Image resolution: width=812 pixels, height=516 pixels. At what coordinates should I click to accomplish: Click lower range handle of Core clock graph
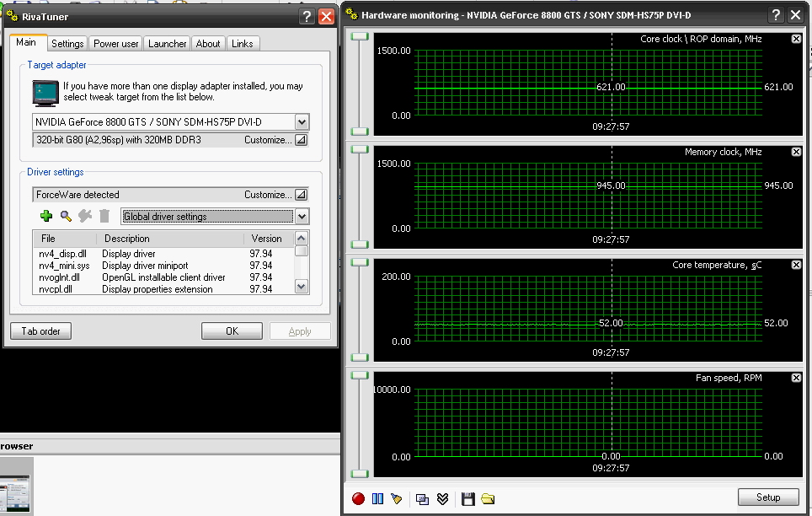(x=360, y=132)
